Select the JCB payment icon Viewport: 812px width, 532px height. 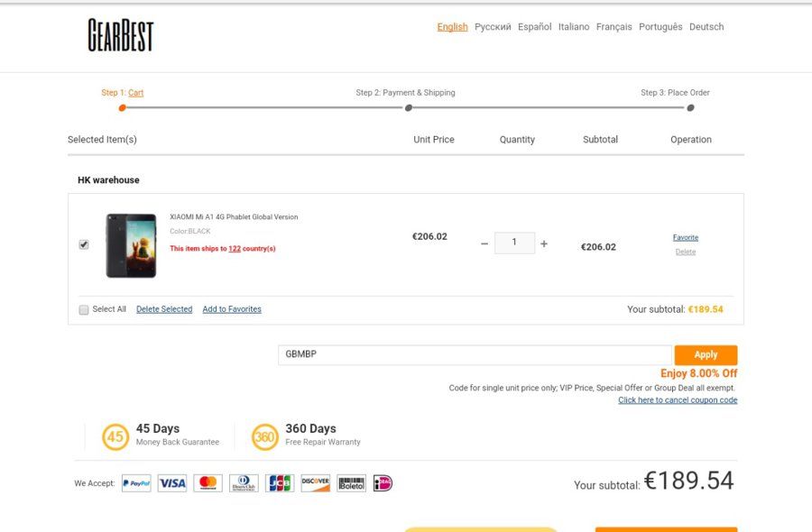(x=280, y=482)
